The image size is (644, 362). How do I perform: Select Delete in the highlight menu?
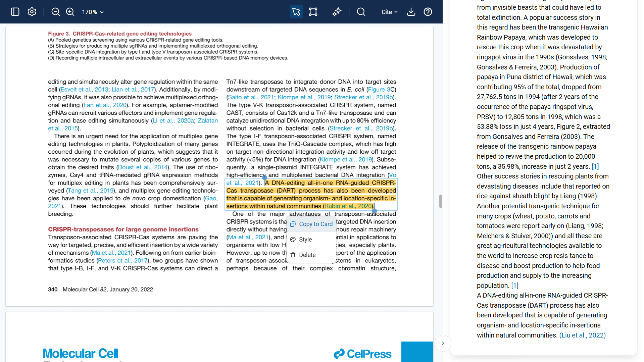pos(307,255)
